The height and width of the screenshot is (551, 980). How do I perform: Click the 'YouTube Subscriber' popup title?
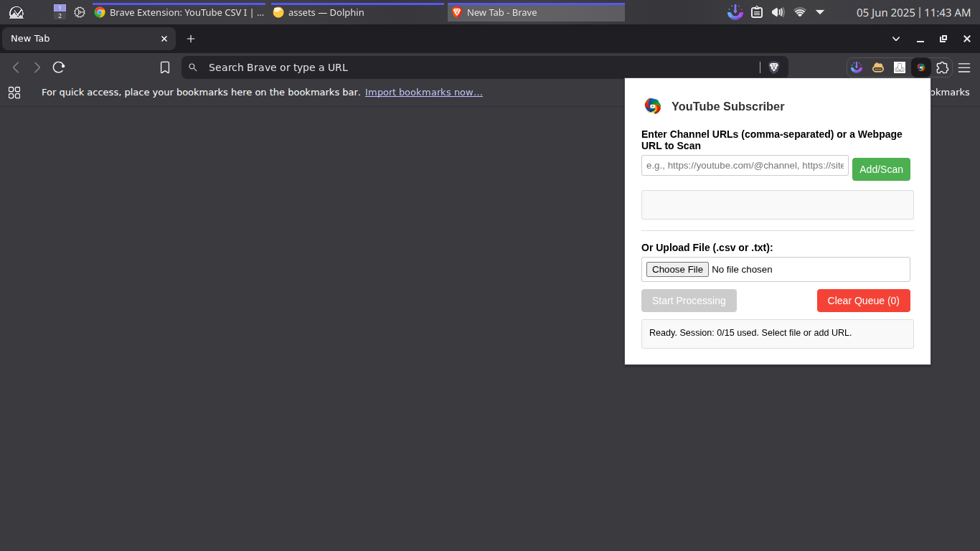pos(728,106)
